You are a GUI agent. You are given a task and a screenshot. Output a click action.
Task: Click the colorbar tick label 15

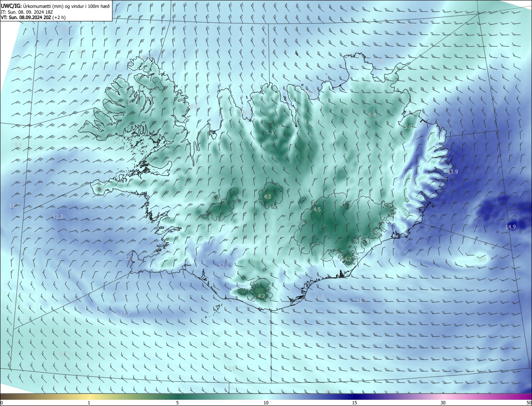tap(355, 403)
